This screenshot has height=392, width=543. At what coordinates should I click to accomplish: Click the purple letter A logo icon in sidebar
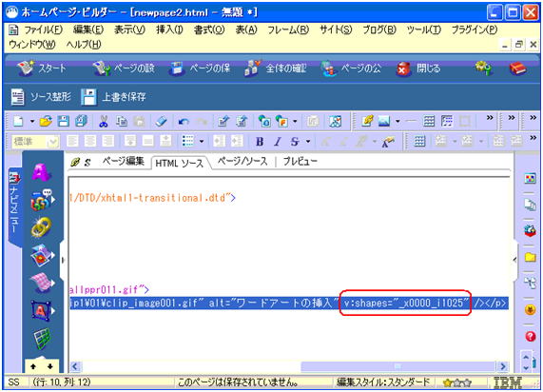(41, 171)
